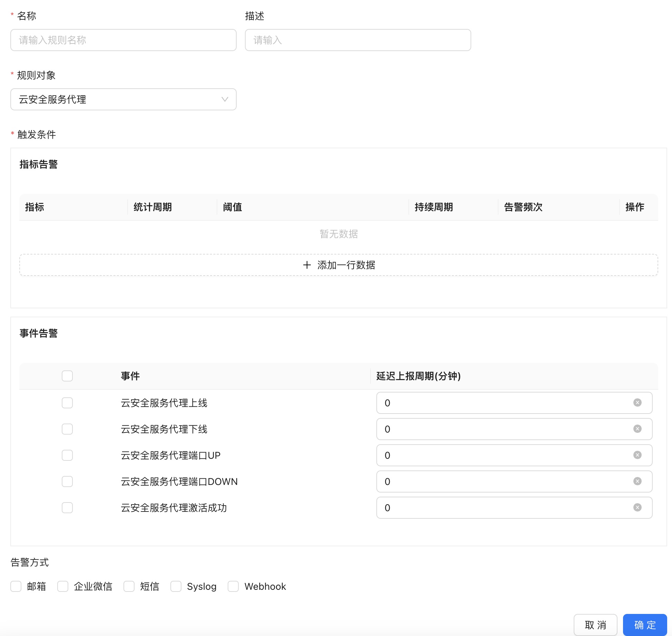Click the 触发条件 field label
This screenshot has height=636, width=672.
(36, 135)
